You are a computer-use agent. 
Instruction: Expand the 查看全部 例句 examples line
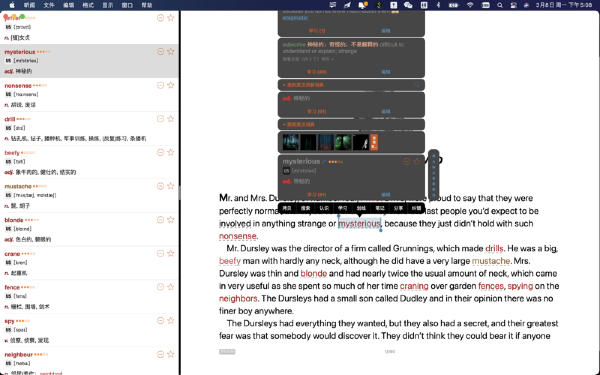[x=308, y=59]
